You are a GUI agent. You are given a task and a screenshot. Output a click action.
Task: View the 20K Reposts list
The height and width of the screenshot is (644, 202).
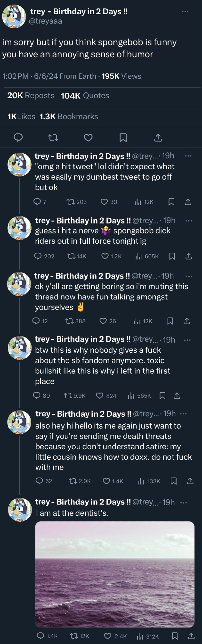(31, 96)
